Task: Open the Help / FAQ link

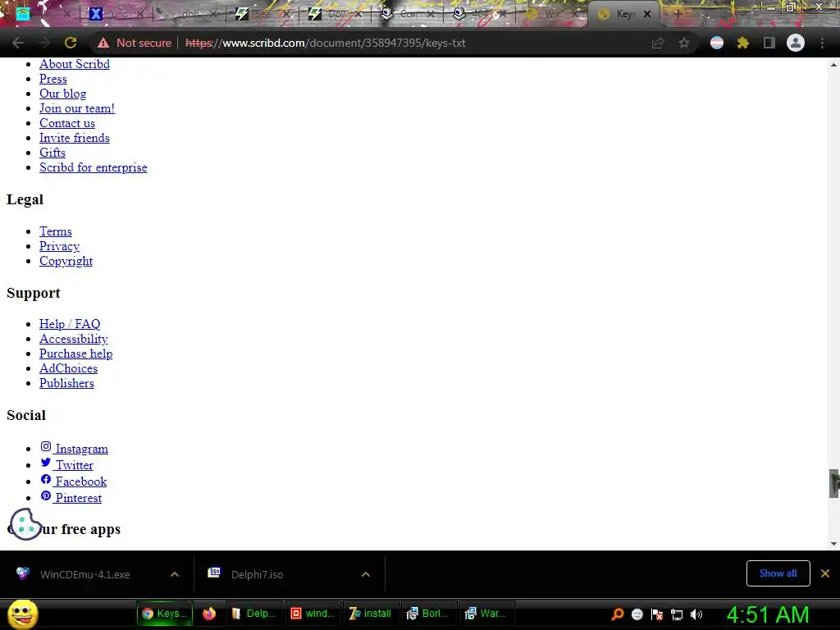Action: pos(70,323)
